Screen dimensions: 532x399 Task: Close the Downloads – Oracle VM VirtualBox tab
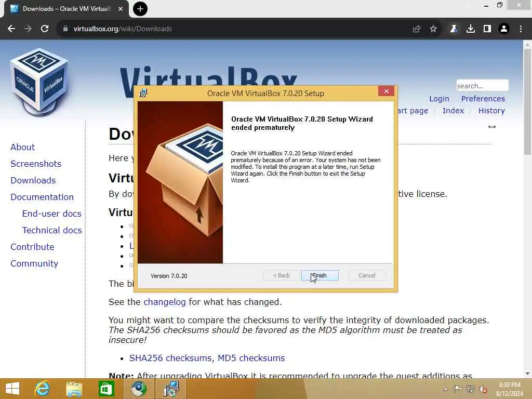[121, 9]
